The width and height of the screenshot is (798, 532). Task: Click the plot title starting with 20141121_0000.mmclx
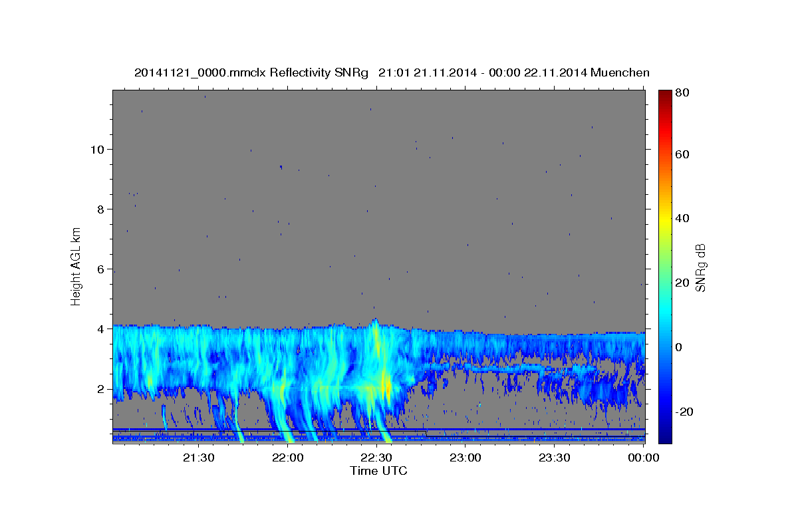392,72
